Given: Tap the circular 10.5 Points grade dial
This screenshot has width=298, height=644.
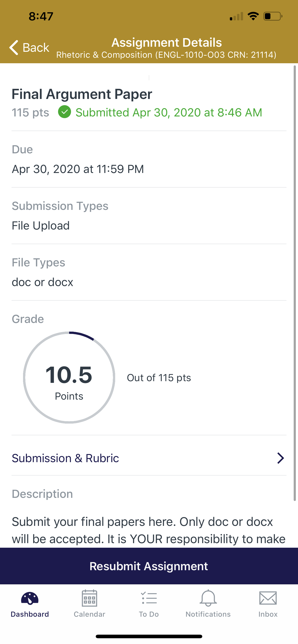Looking at the screenshot, I should coord(69,378).
